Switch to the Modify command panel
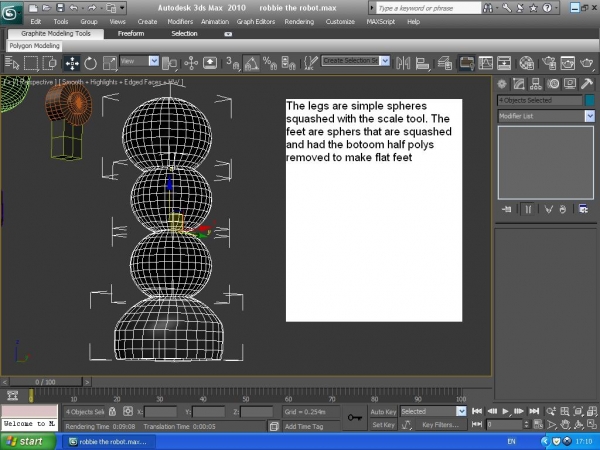Image resolution: width=600 pixels, height=450 pixels. 519,84
